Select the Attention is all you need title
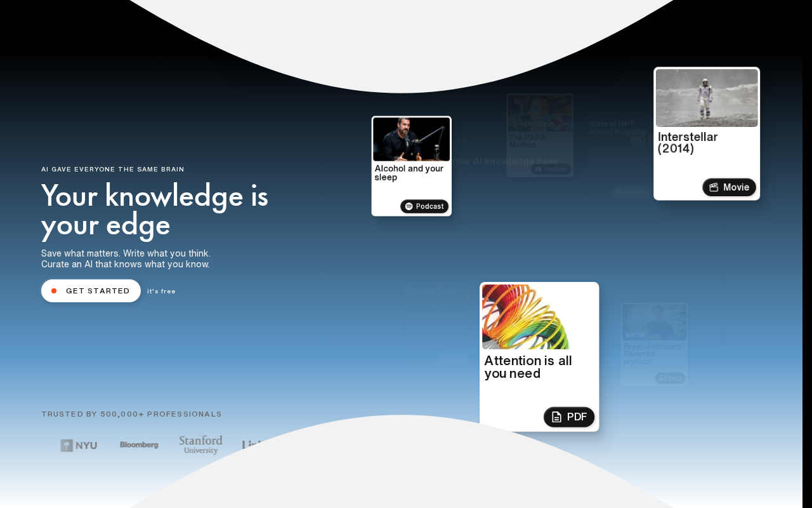The width and height of the screenshot is (812, 508). tap(528, 367)
